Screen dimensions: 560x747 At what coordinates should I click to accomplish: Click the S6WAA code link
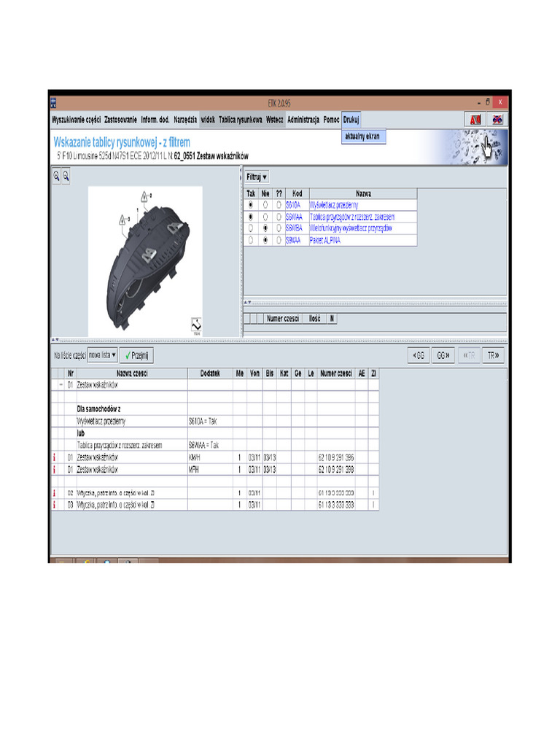[x=293, y=217]
